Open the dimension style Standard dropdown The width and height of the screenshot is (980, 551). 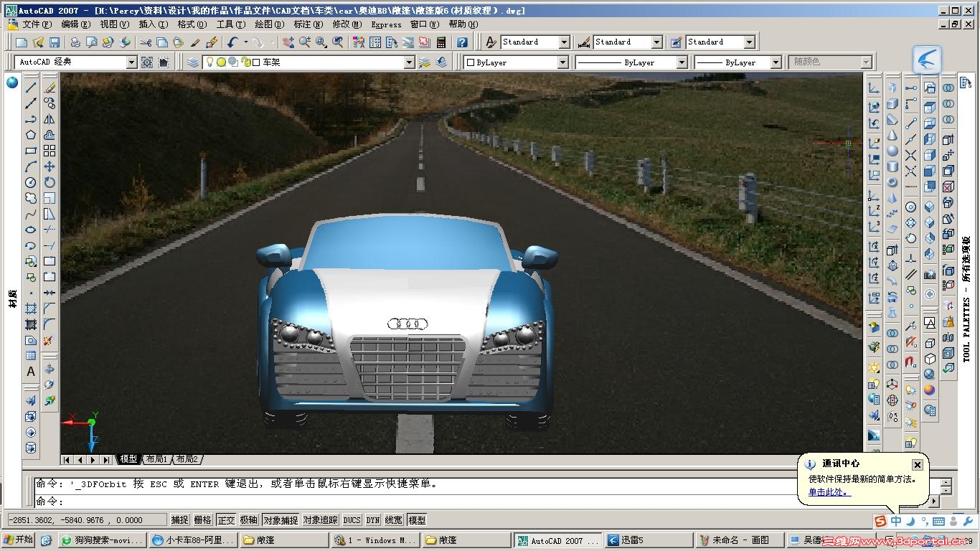point(656,42)
